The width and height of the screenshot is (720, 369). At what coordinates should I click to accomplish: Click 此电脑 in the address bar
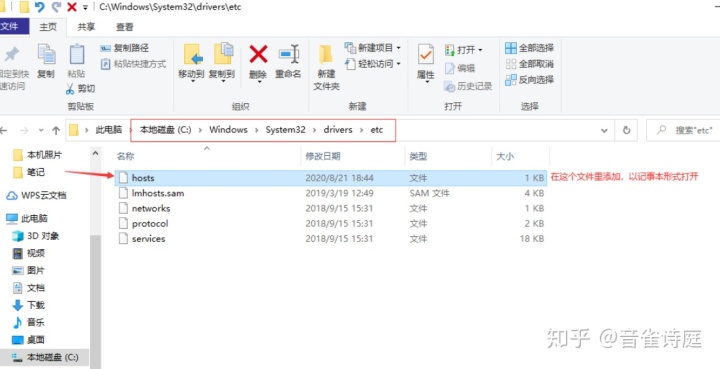tap(108, 130)
